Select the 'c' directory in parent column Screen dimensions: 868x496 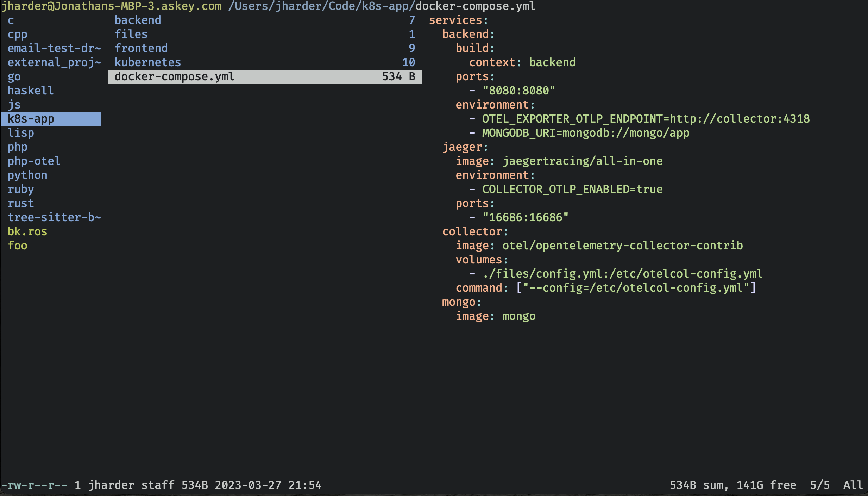point(11,20)
